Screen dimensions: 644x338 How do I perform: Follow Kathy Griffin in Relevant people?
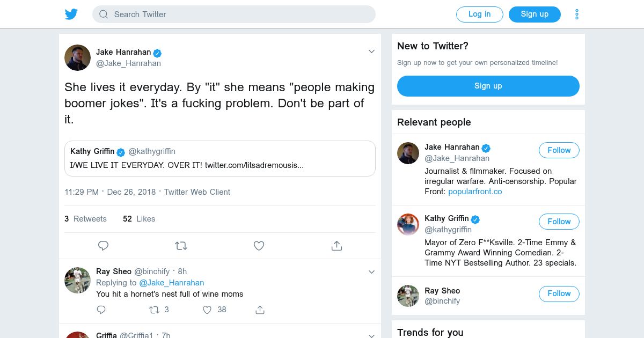point(559,222)
